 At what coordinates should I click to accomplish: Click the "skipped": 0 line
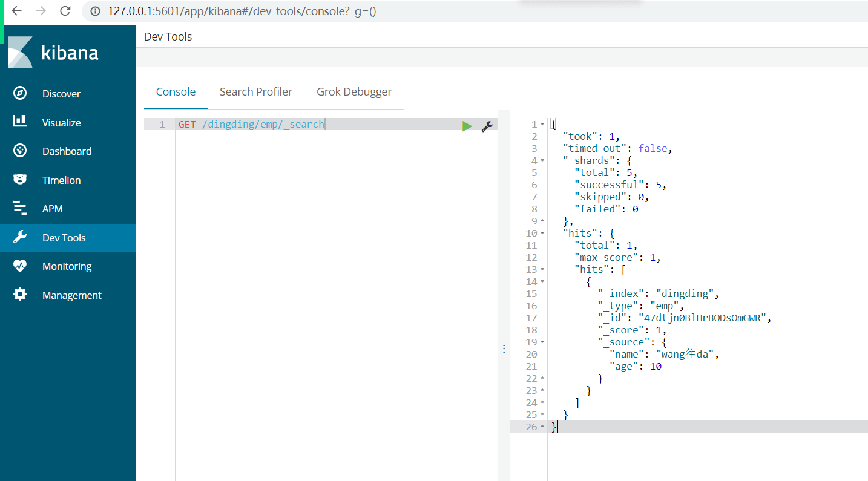click(x=612, y=197)
